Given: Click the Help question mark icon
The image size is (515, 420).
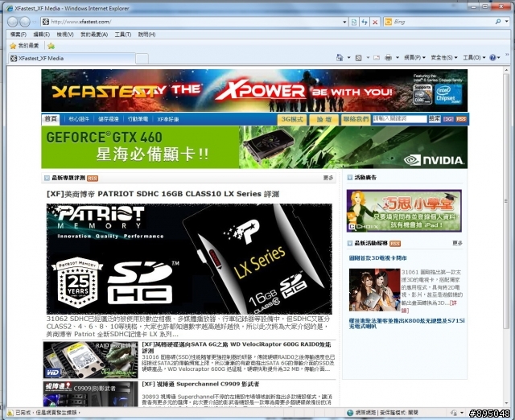Looking at the screenshot, I should click(492, 58).
